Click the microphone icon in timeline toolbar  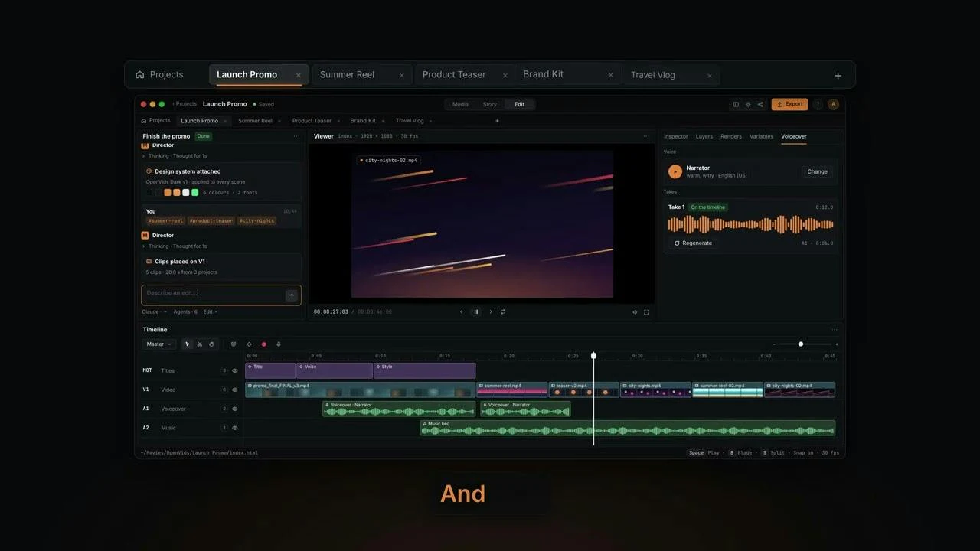(279, 344)
